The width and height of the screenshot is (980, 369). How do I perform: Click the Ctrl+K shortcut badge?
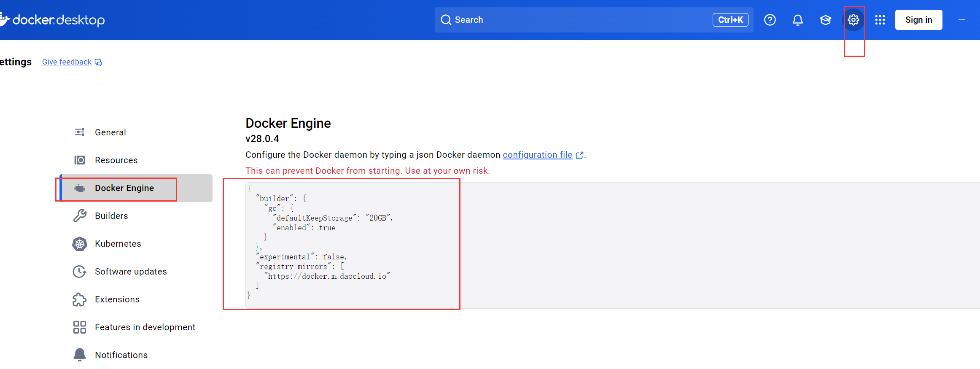point(730,20)
